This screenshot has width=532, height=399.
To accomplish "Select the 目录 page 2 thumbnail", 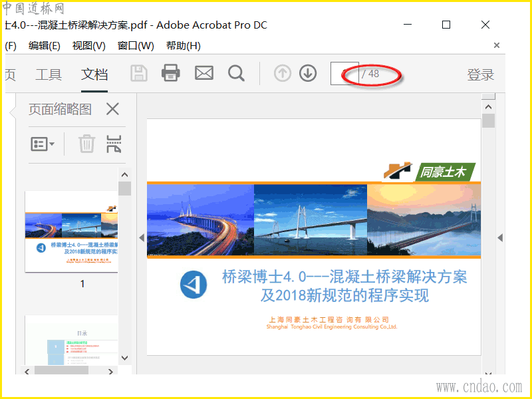I will click(72, 340).
